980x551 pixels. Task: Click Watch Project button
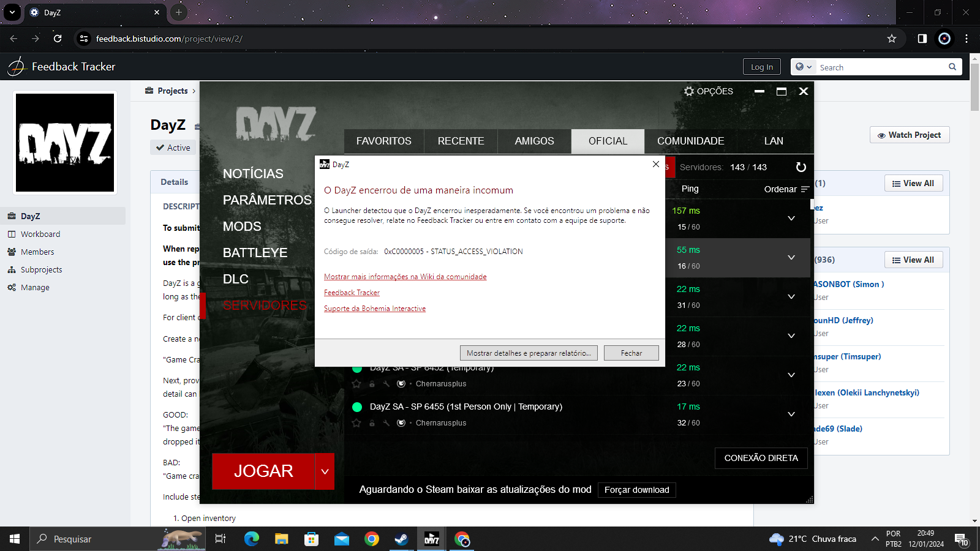coord(910,135)
